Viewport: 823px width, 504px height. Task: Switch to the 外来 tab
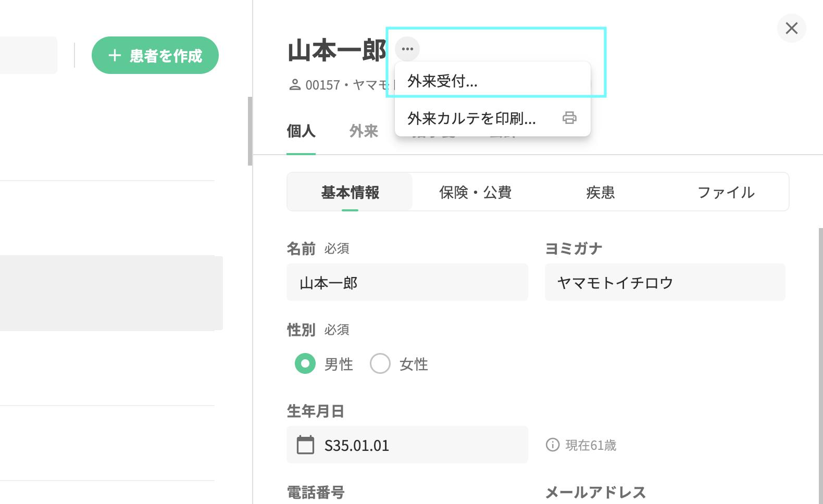pyautogui.click(x=364, y=131)
